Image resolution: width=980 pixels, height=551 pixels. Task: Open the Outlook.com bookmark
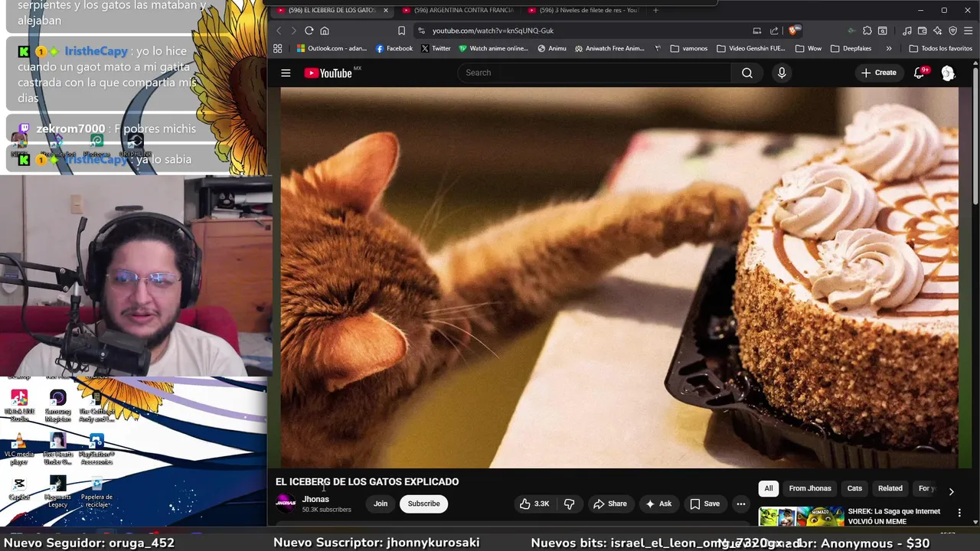click(332, 48)
